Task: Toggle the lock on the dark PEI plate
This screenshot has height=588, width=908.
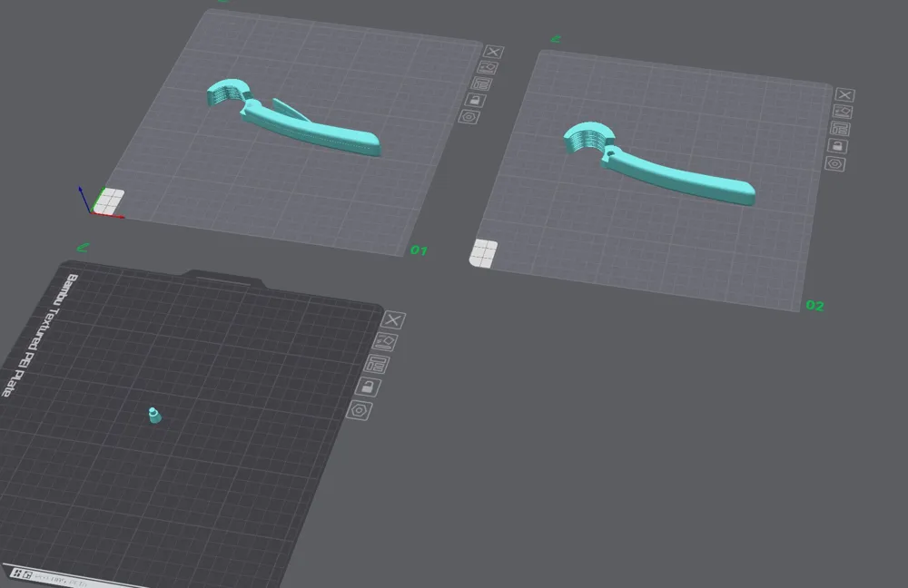Action: [369, 387]
